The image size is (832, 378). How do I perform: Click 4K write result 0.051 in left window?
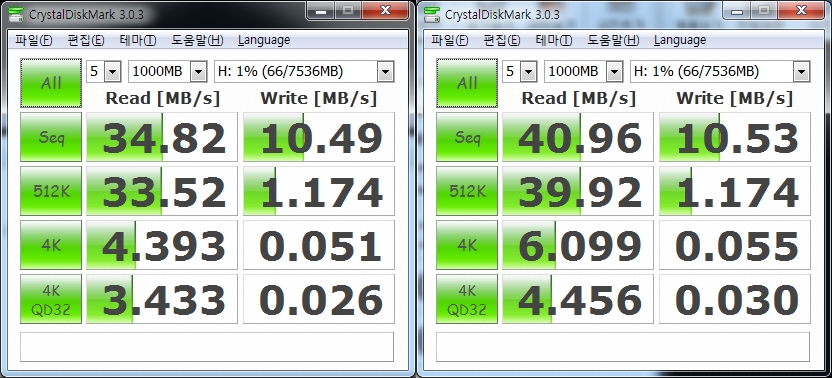[x=319, y=245]
